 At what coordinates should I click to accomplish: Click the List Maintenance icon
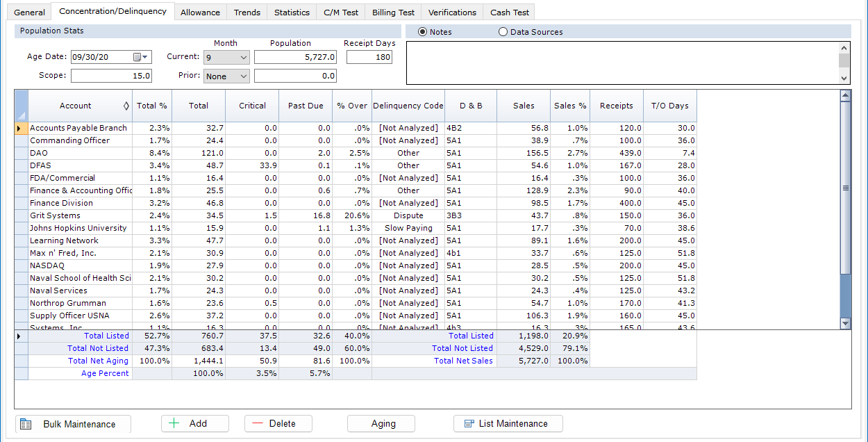469,423
